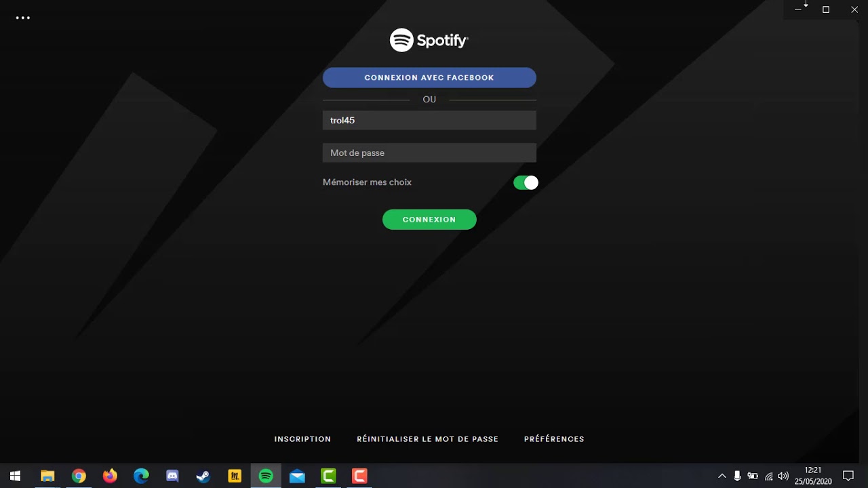This screenshot has height=488, width=868.
Task: Open Steam from the taskbar
Action: click(x=203, y=476)
